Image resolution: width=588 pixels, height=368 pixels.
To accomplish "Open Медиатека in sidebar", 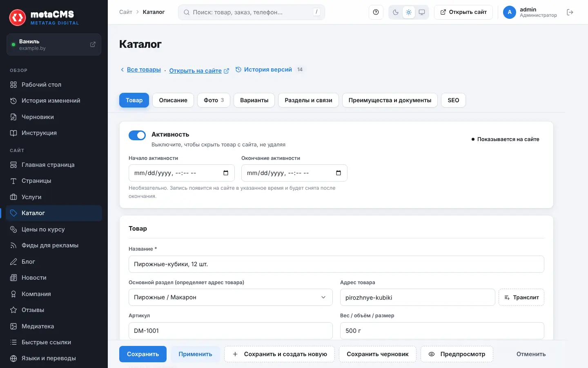I will pyautogui.click(x=54, y=326).
